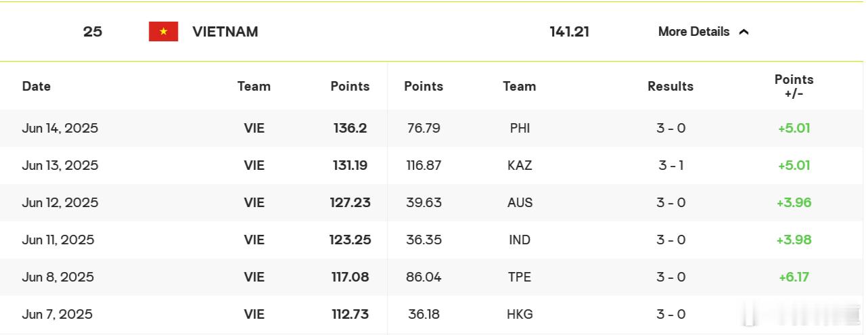868x335 pixels.
Task: Click the 112.73 points value for Jun 7
Action: [350, 314]
